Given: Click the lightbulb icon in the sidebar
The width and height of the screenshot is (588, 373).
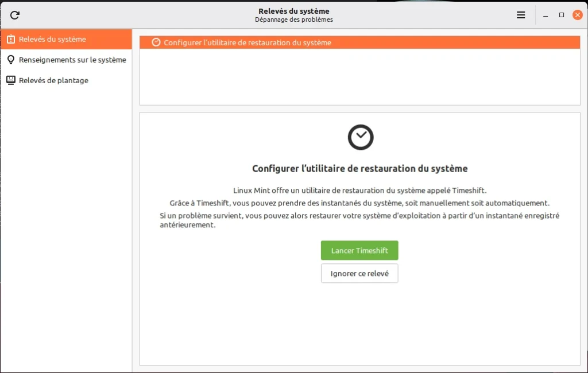Looking at the screenshot, I should 10,60.
